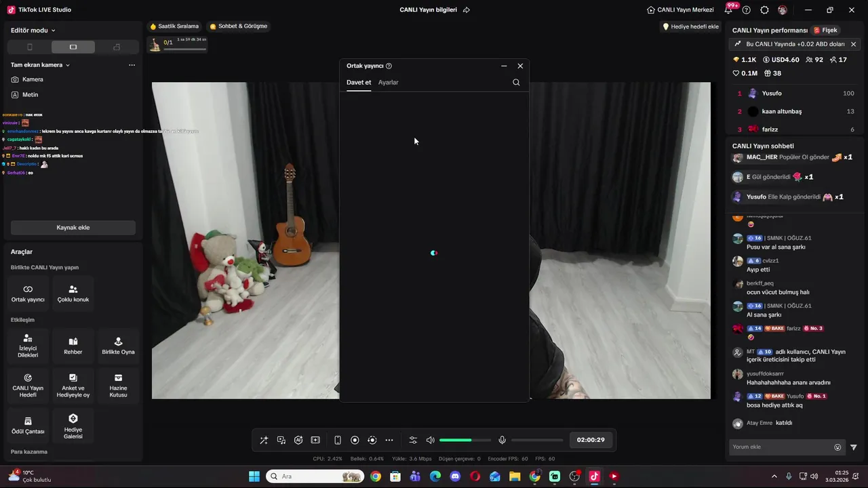Select dual-screen layout mode
The height and width of the screenshot is (488, 868).
[117, 47]
